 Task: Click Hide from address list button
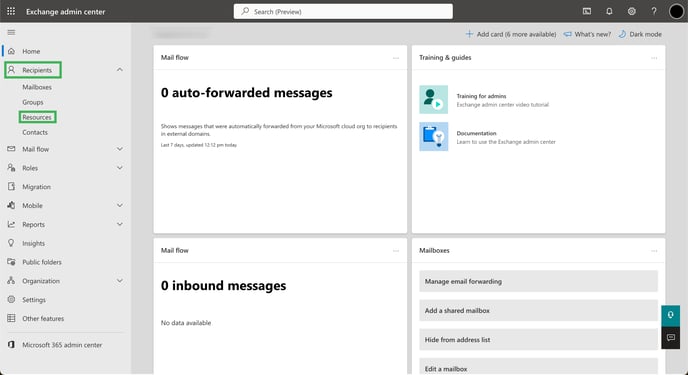[538, 339]
